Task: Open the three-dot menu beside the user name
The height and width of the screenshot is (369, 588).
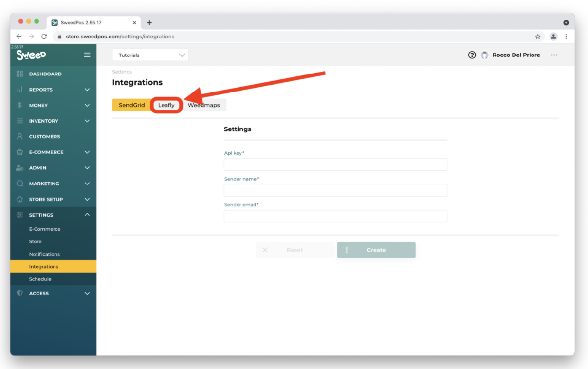Action: pos(554,55)
